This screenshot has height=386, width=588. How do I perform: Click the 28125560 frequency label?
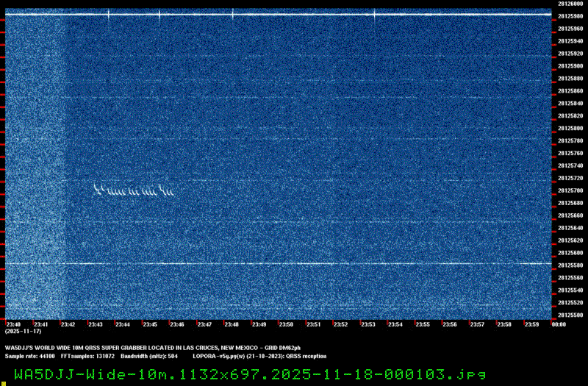(x=570, y=278)
